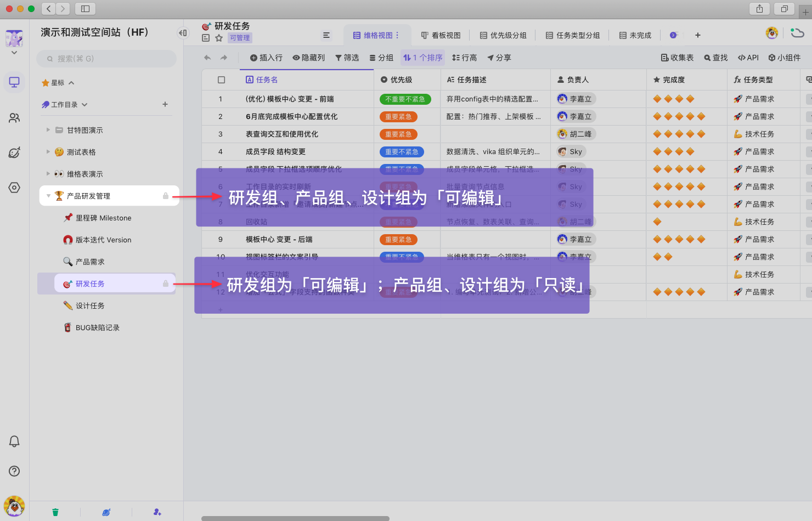Image resolution: width=812 pixels, height=521 pixels.
Task: Collapse the 工作目录 section chevron
Action: [x=84, y=104]
